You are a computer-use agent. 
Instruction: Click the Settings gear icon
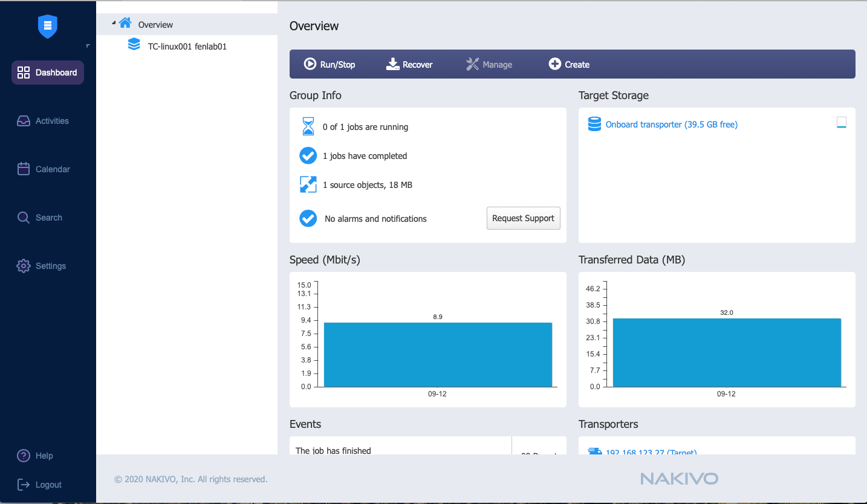(24, 266)
